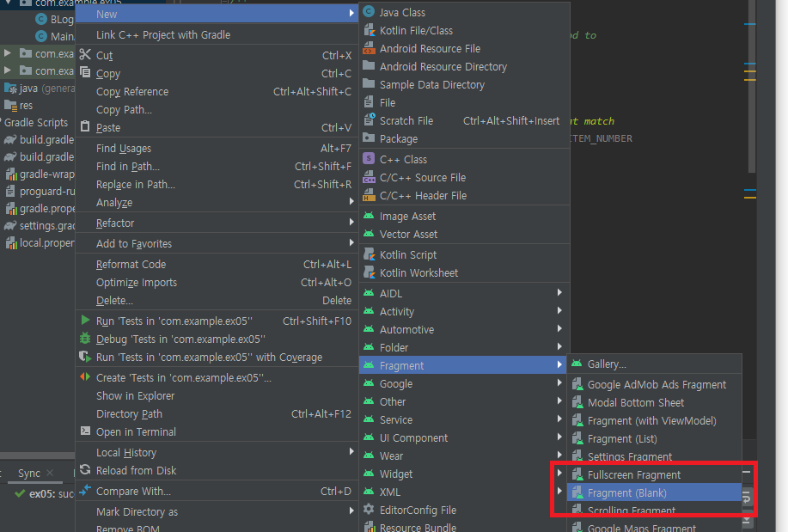Click the Android Resource File icon
The height and width of the screenshot is (532, 788).
point(369,48)
